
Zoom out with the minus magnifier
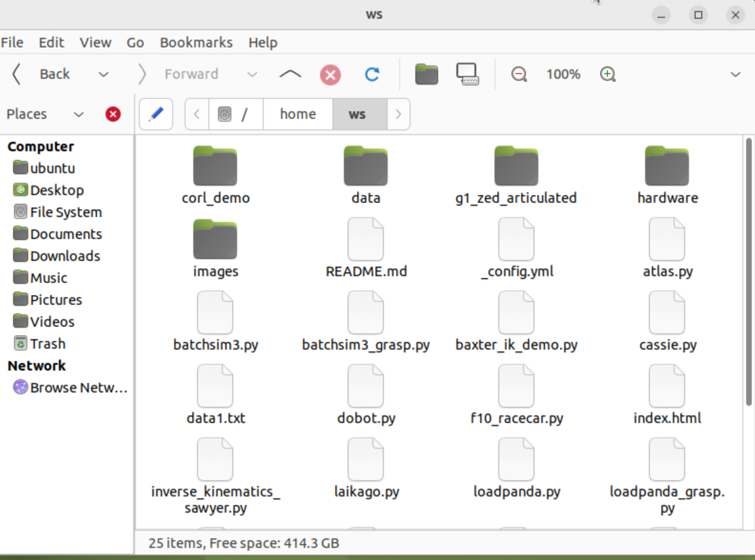click(x=519, y=74)
